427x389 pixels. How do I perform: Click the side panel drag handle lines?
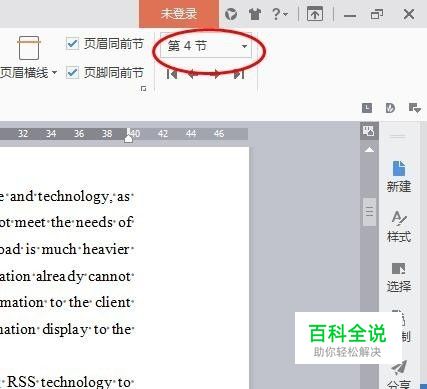tap(398, 136)
